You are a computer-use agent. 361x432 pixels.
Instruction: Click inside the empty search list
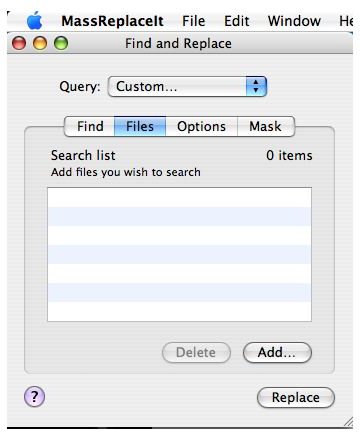click(179, 254)
